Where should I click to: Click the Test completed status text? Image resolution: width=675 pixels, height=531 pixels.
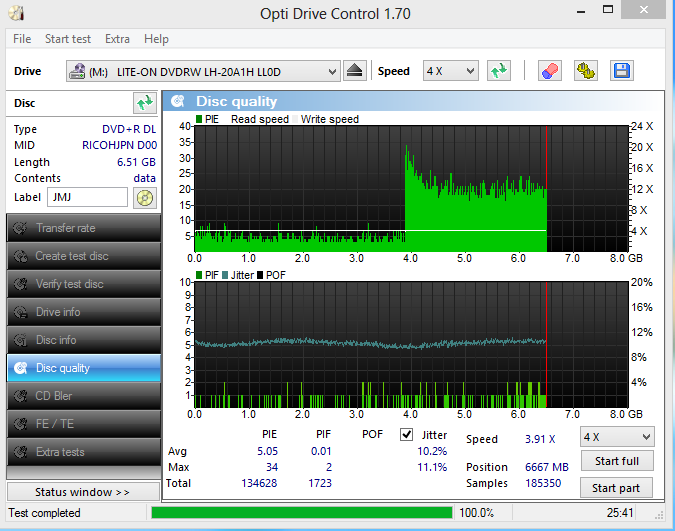(x=44, y=513)
